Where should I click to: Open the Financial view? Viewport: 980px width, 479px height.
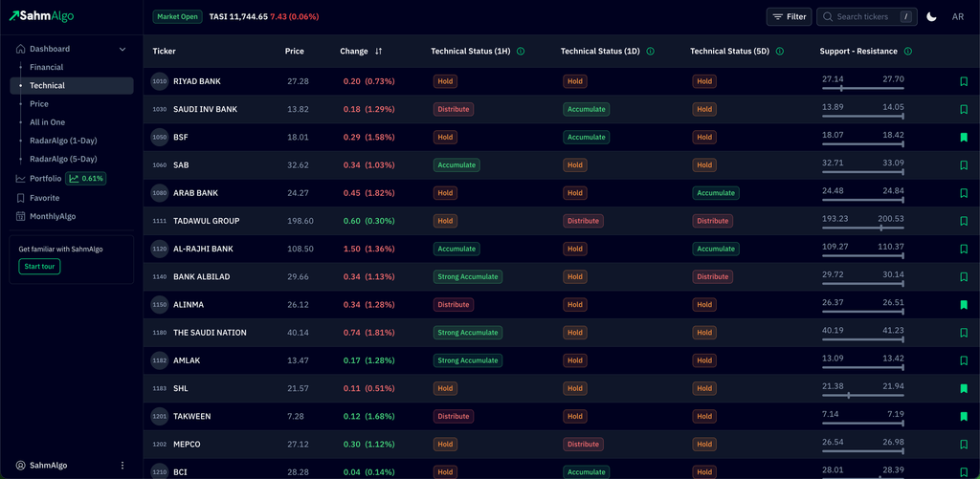pyautogui.click(x=46, y=67)
